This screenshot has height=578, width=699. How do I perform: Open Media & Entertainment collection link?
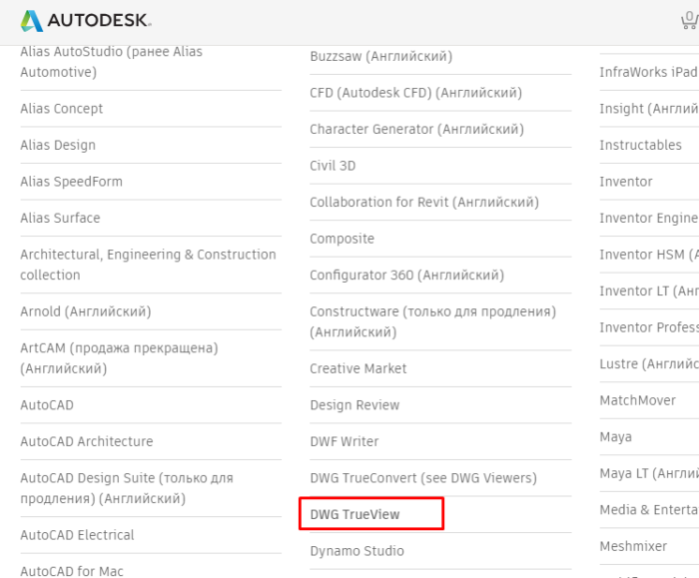649,510
